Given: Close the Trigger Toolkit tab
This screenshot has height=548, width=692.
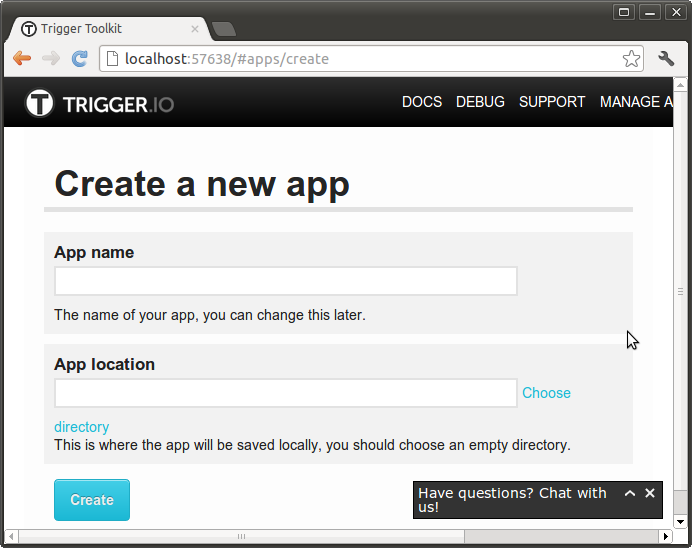Looking at the screenshot, I should (195, 29).
